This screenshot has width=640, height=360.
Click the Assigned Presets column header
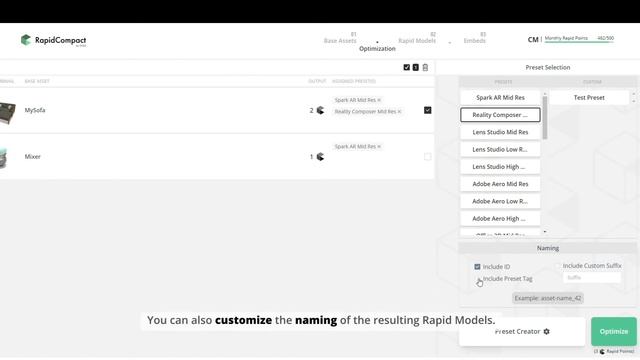(354, 81)
